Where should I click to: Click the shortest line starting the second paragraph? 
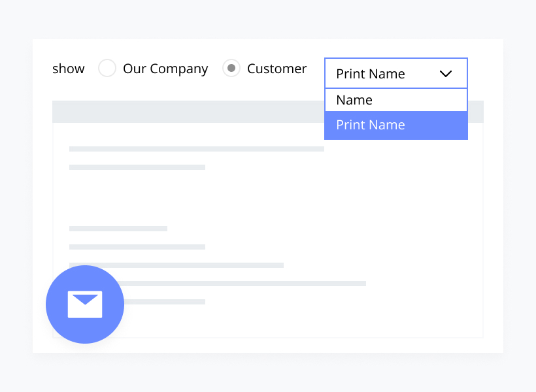coord(118,229)
